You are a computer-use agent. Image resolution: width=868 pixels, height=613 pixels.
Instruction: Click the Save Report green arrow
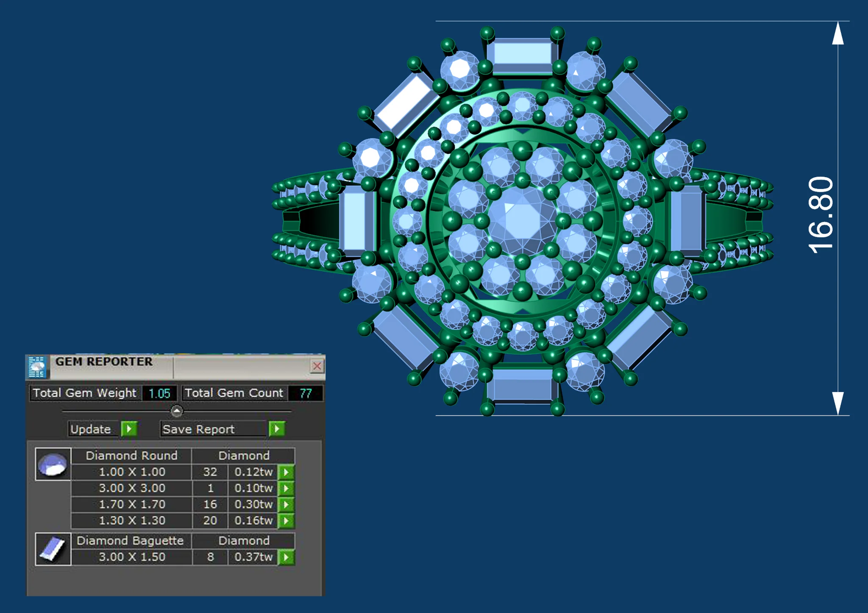(x=277, y=429)
